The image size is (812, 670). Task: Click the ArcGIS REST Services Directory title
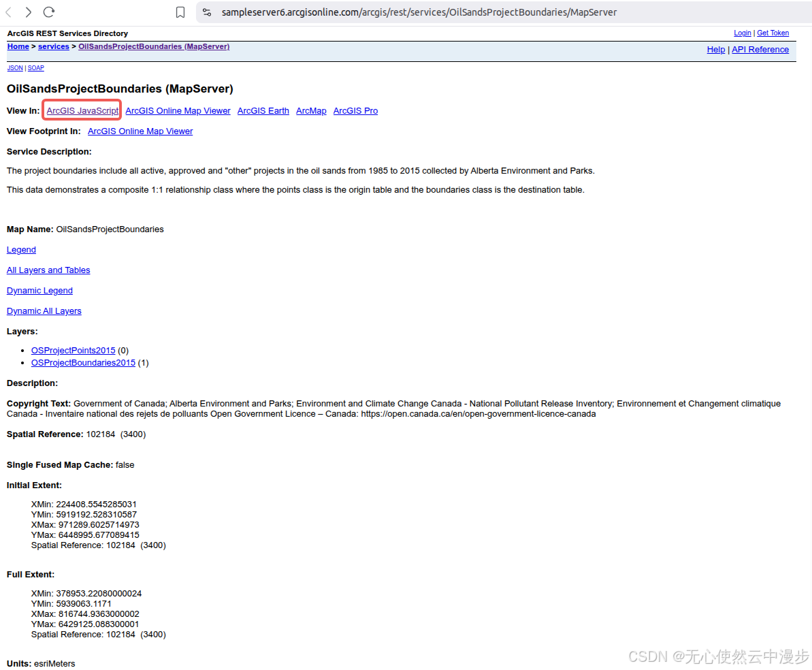tap(67, 33)
